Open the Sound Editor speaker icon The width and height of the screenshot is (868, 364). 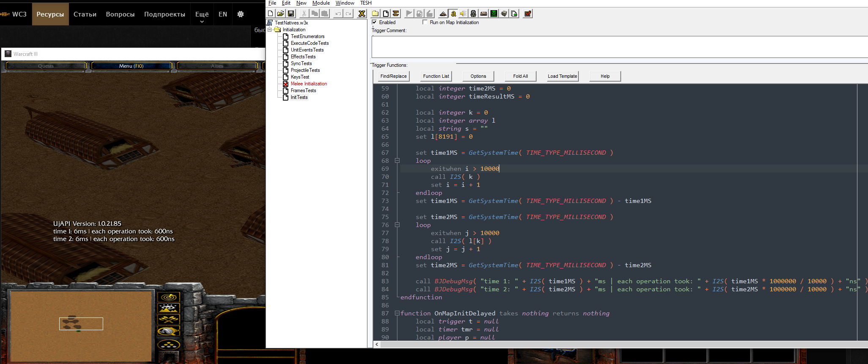tap(463, 14)
